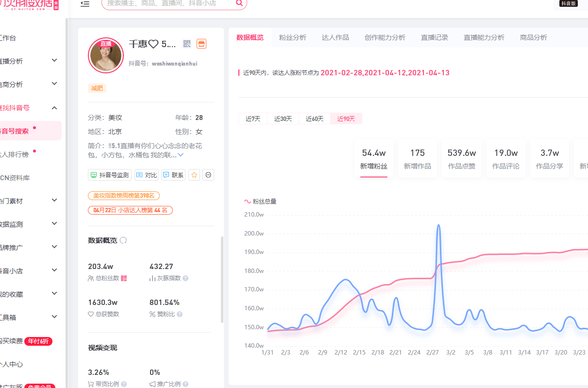Click the profile panel vertical scrollbar
The image size is (588, 388).
tap(222, 279)
